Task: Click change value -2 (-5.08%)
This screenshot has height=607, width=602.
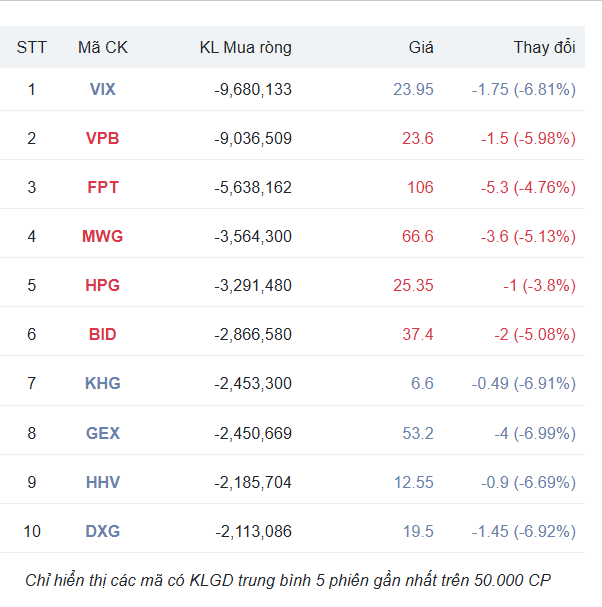Action: (535, 335)
